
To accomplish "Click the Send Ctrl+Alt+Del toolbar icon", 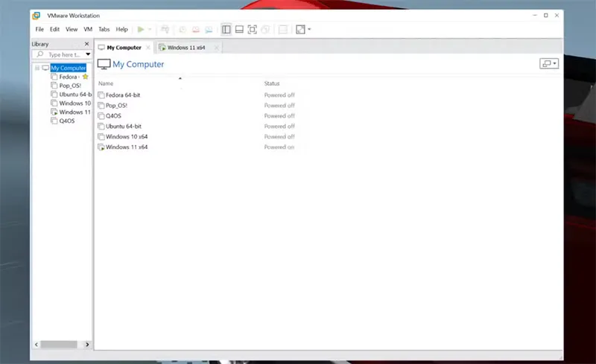I will point(165,29).
